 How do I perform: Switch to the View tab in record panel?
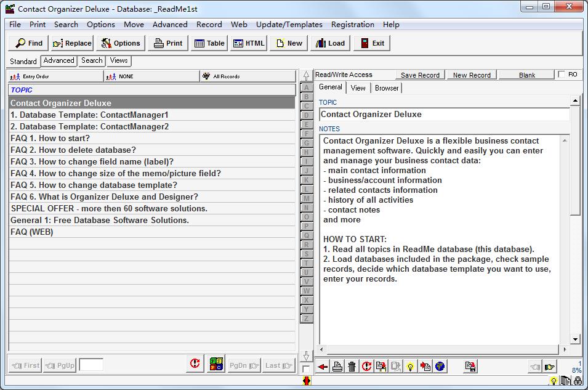click(x=358, y=88)
